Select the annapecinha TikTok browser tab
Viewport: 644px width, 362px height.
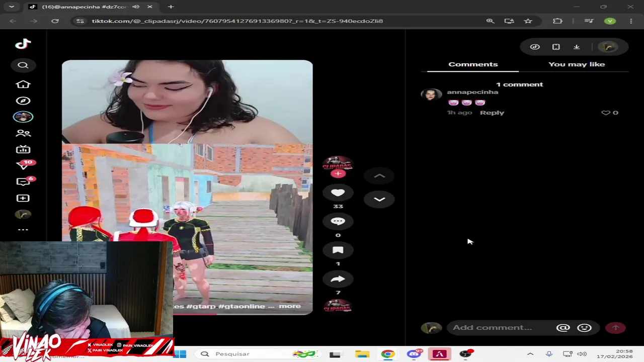click(91, 7)
